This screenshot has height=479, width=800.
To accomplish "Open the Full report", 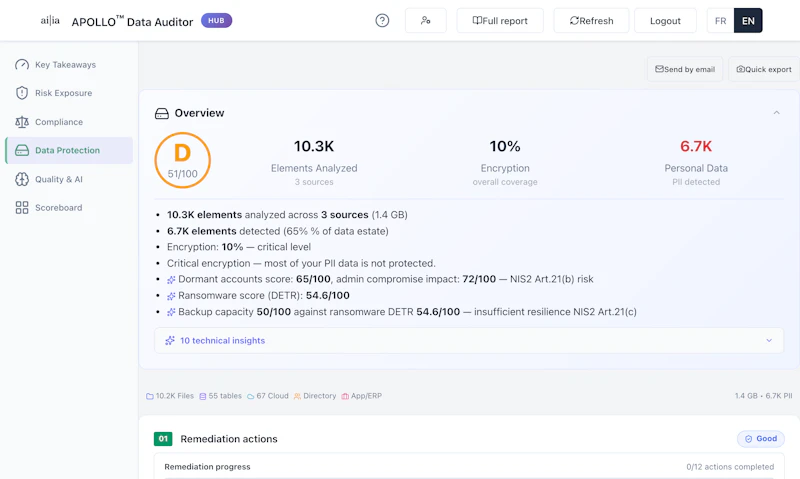I will coord(500,20).
